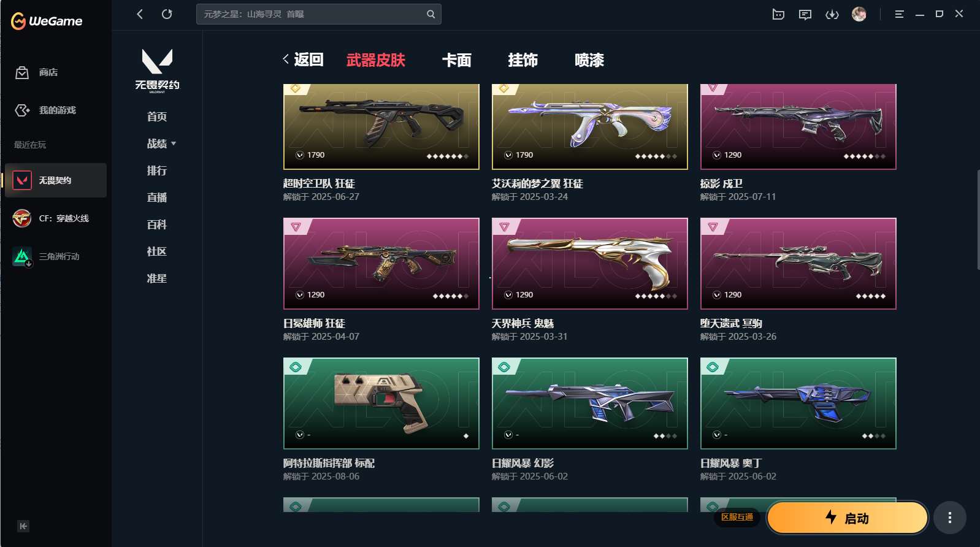Click the user avatar picture
The image size is (980, 547).
tap(859, 14)
